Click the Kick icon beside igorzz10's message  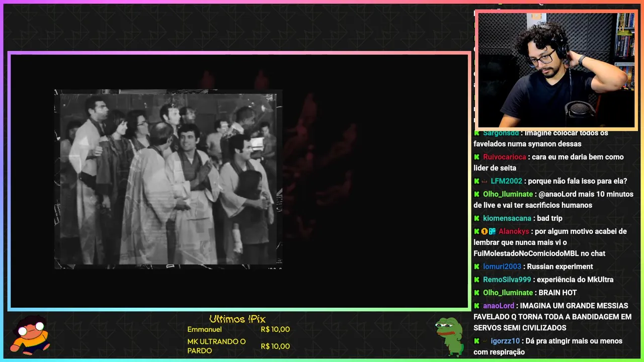coord(476,341)
